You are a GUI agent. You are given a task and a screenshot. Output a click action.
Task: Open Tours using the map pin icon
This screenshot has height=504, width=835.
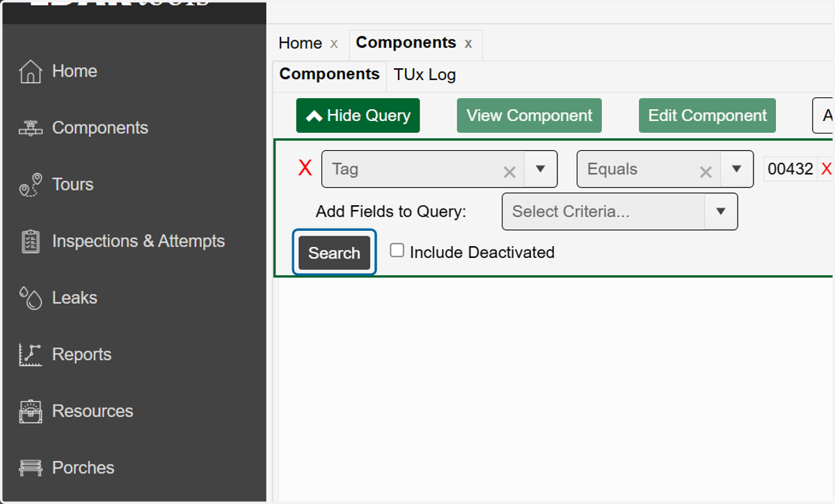(30, 185)
